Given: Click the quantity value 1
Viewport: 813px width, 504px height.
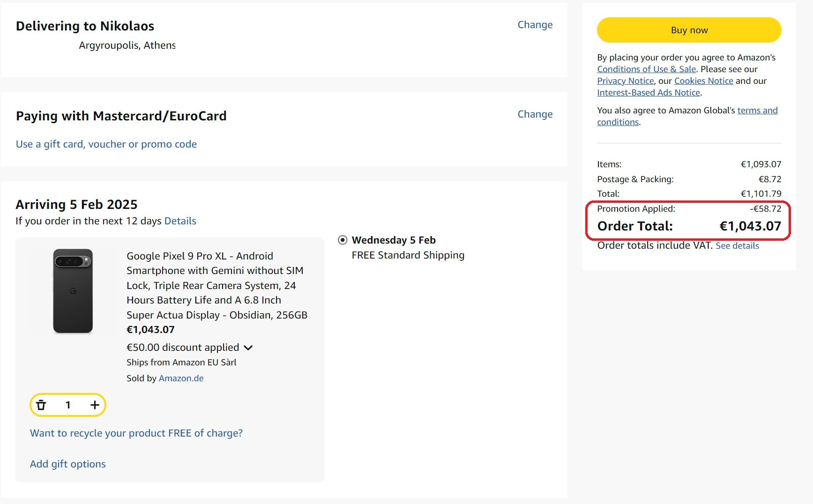Looking at the screenshot, I should (x=68, y=405).
